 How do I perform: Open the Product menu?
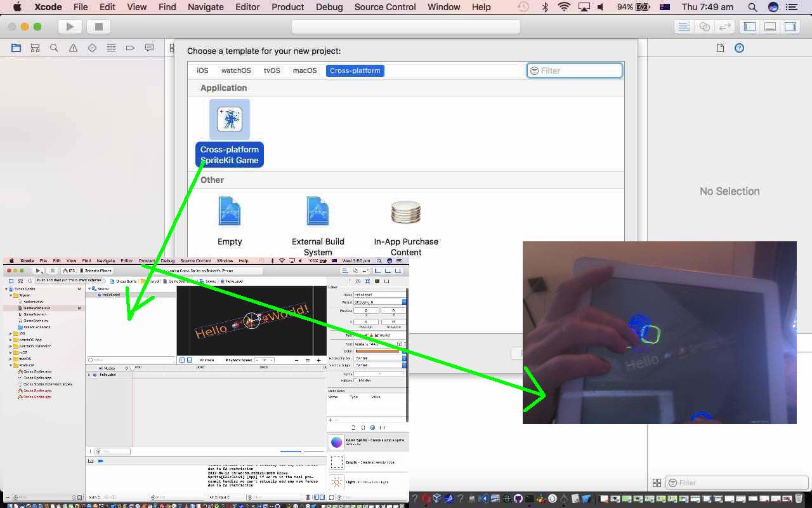[x=288, y=7]
